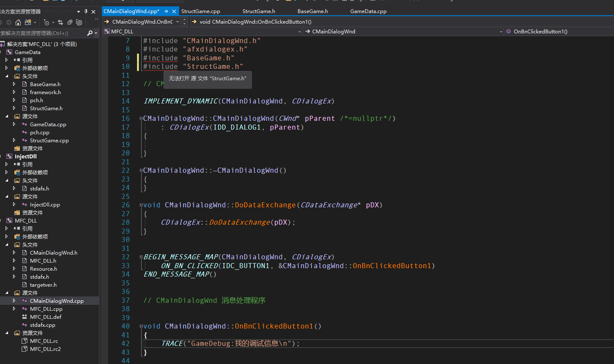Click the file icon beside MFC_DLL.rc2

click(x=25, y=349)
